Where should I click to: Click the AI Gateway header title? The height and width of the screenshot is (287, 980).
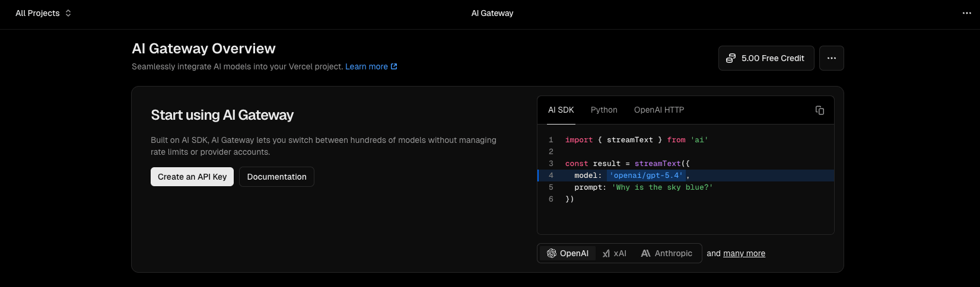pyautogui.click(x=492, y=13)
